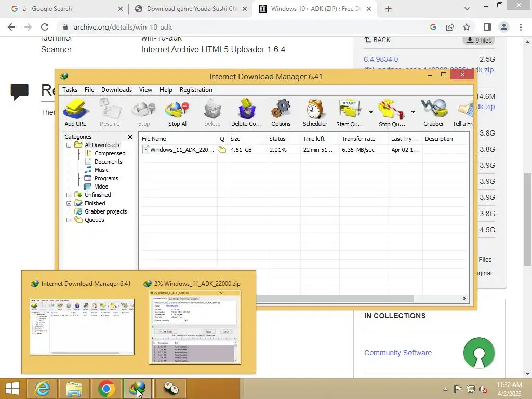This screenshot has width=532, height=399.
Task: Open the Scheduler clock icon
Action: [x=315, y=113]
